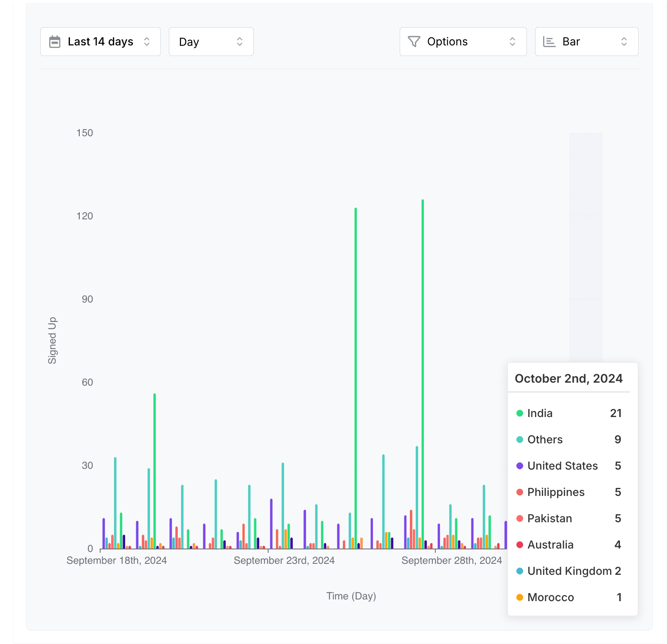Screen dimensions: 667x644
Task: Click the Philippines legend dot in tooltip
Action: [520, 492]
